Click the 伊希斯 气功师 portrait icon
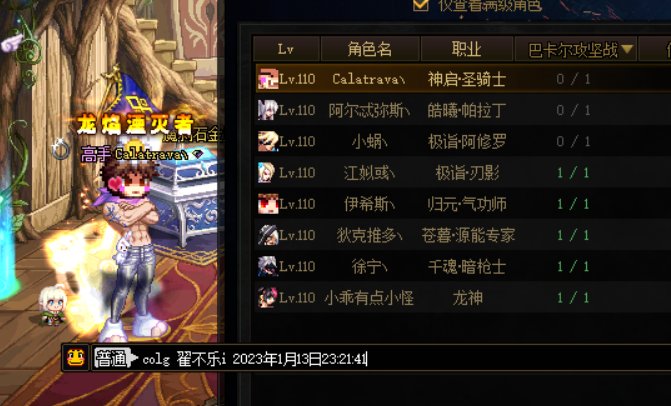 (268, 204)
